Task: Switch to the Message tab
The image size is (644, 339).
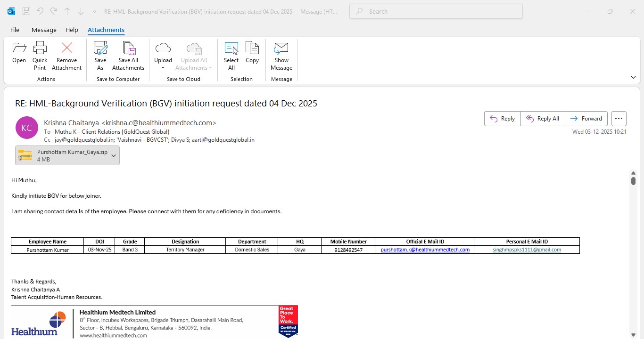Action: tap(44, 30)
